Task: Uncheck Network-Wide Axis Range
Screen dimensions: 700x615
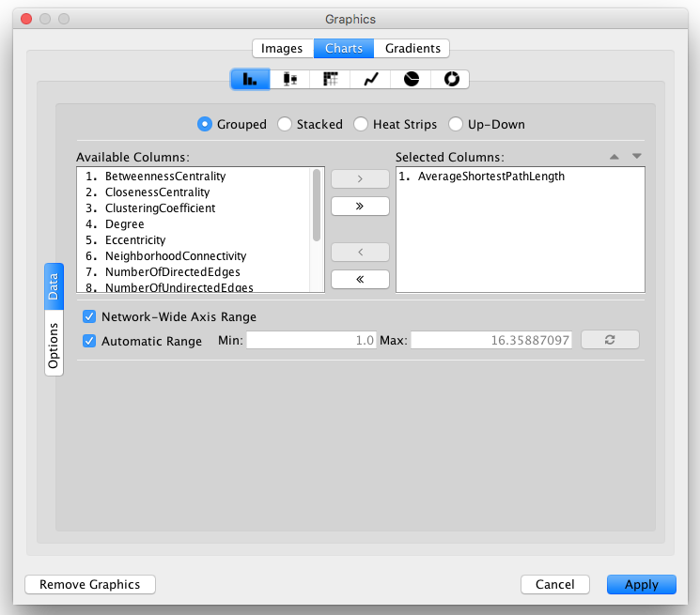Action: click(x=89, y=317)
